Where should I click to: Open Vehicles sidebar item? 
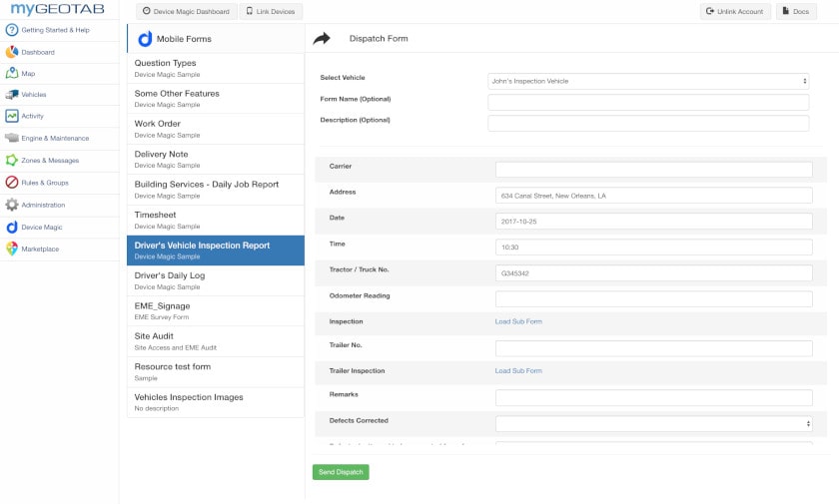pos(59,95)
